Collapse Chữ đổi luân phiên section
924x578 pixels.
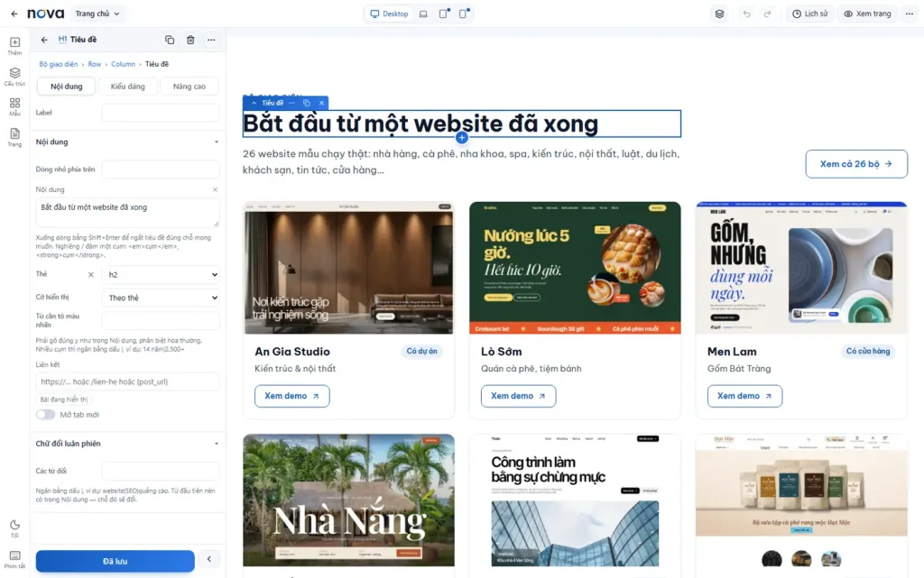click(127, 444)
